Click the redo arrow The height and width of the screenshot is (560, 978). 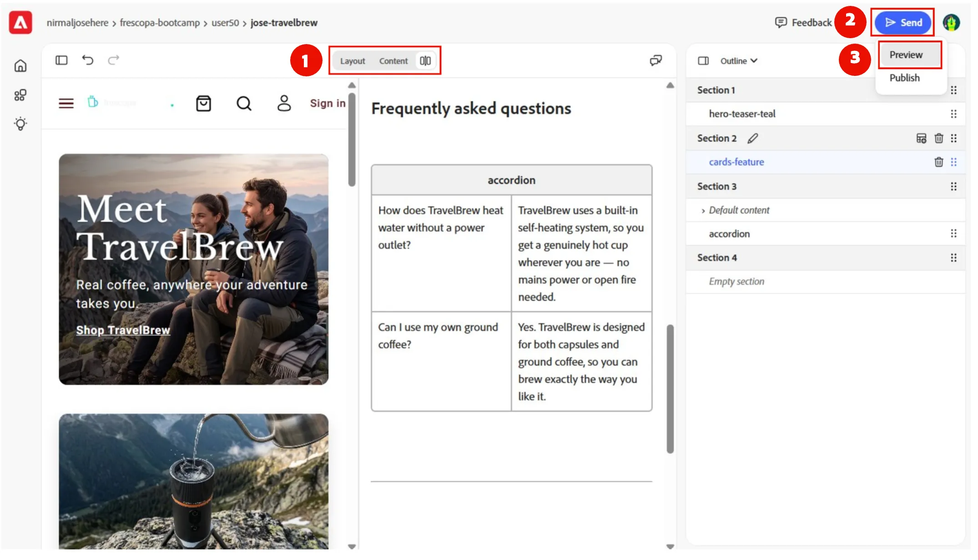(114, 60)
